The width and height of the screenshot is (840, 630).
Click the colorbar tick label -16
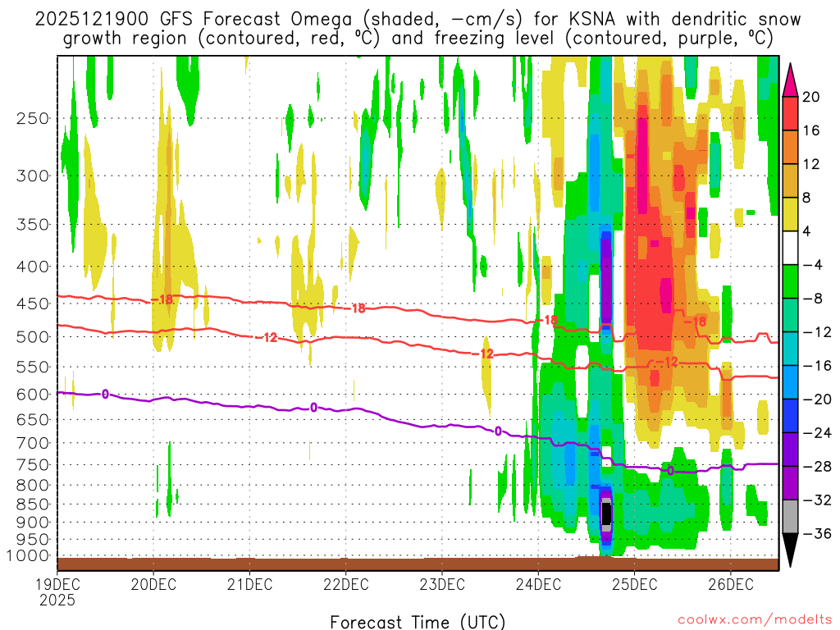[x=816, y=365]
